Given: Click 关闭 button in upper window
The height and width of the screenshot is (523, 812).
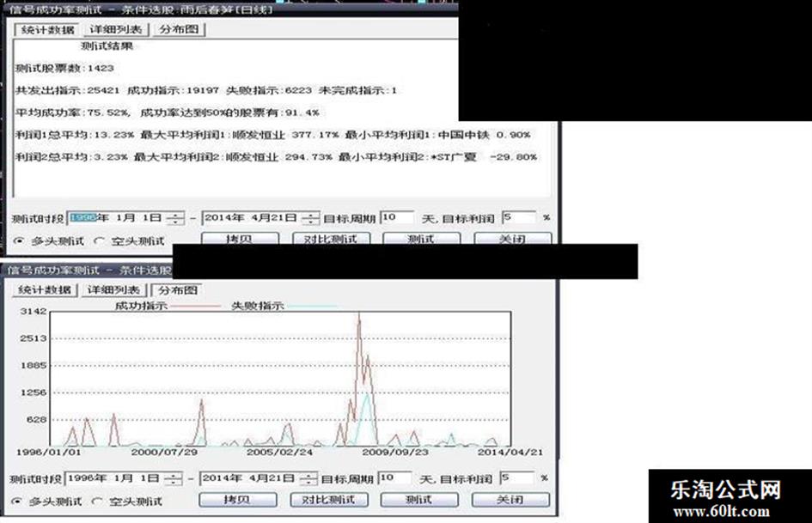Looking at the screenshot, I should click(513, 239).
